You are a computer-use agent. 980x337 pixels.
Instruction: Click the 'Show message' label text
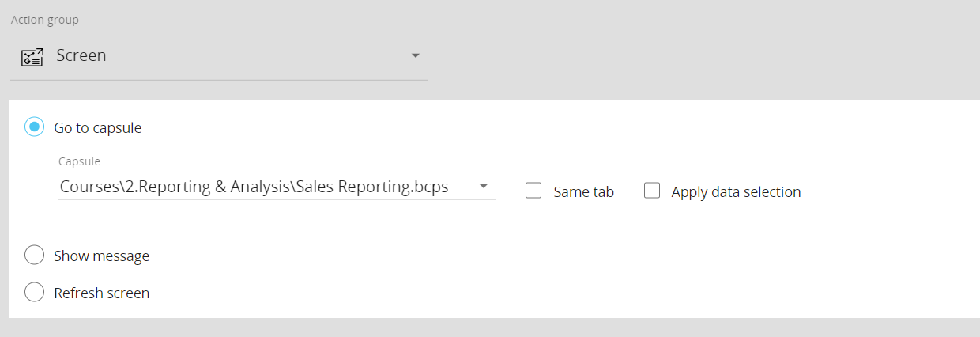click(101, 256)
